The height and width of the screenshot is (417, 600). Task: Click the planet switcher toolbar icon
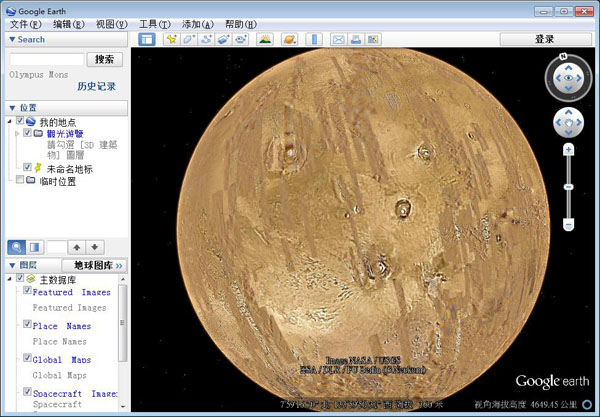290,39
